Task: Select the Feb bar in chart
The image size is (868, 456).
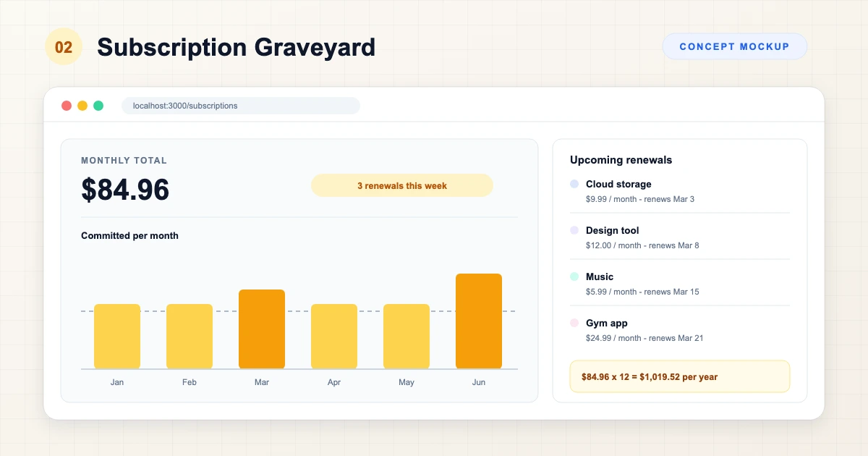Action: tap(190, 337)
